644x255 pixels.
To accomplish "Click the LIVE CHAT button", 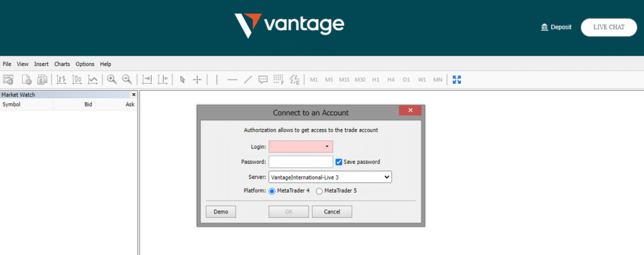I will [x=609, y=27].
